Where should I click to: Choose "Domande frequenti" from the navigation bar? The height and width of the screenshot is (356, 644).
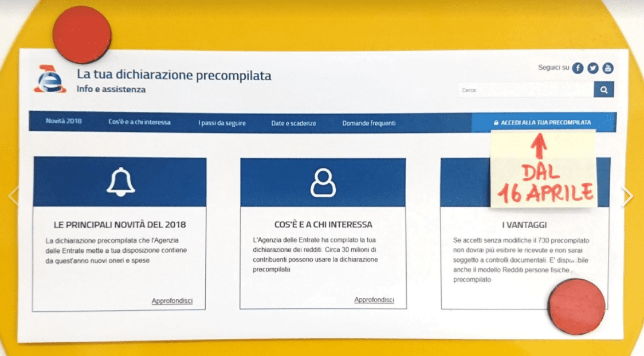tap(368, 123)
